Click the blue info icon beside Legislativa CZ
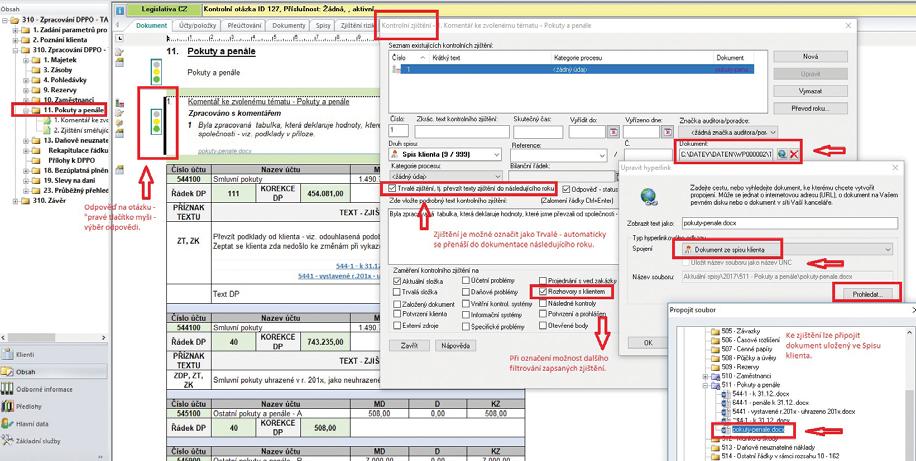916x461 pixels. coord(120,10)
